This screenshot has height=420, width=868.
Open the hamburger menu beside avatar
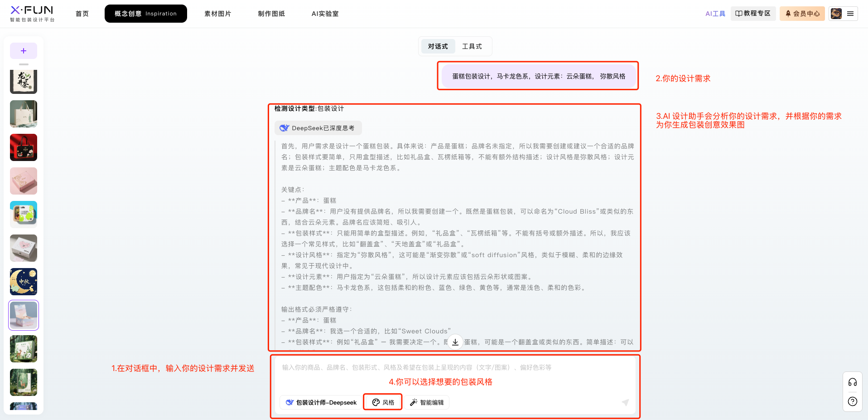850,14
